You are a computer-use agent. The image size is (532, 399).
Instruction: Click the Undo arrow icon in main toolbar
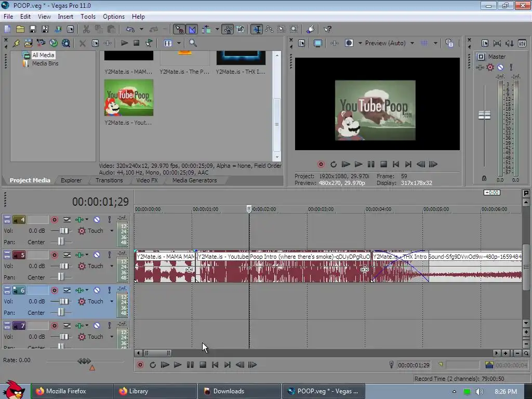click(x=130, y=29)
